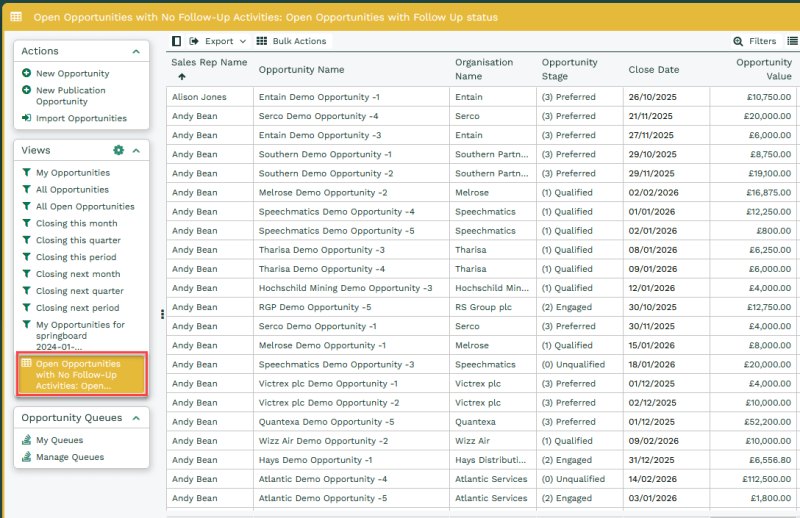Open Bulk Actions
Viewport: 800px width, 518px height.
pyautogui.click(x=291, y=41)
